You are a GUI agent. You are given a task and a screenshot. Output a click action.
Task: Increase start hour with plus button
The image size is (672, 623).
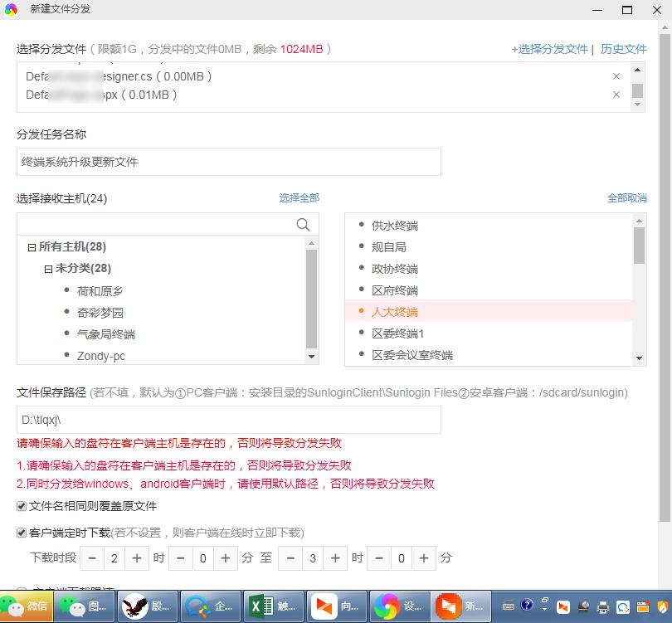(x=137, y=558)
